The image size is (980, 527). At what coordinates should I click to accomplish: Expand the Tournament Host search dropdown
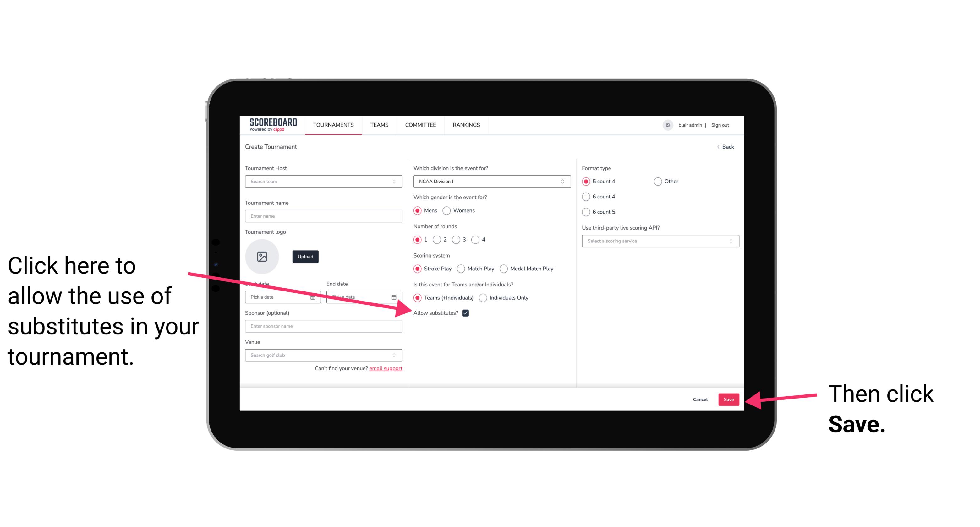click(396, 182)
